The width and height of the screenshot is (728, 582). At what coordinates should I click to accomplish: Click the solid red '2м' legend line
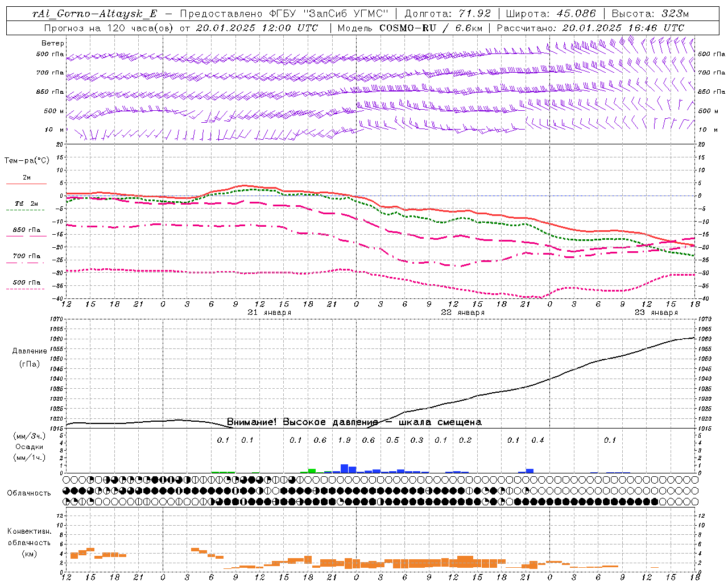tap(26, 184)
